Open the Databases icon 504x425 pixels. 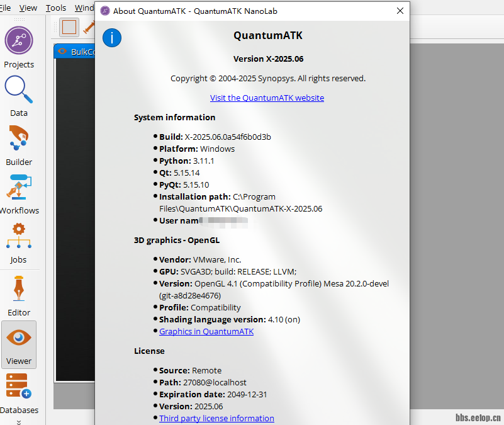(18, 386)
